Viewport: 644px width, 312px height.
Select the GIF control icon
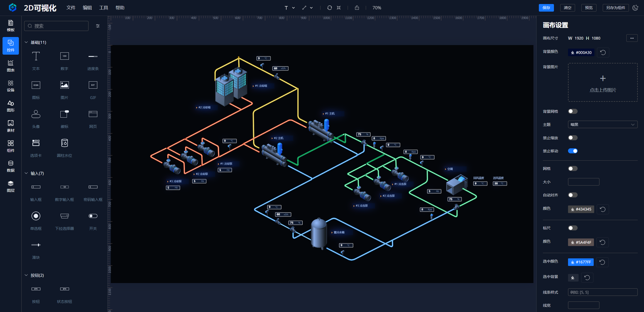tap(93, 85)
